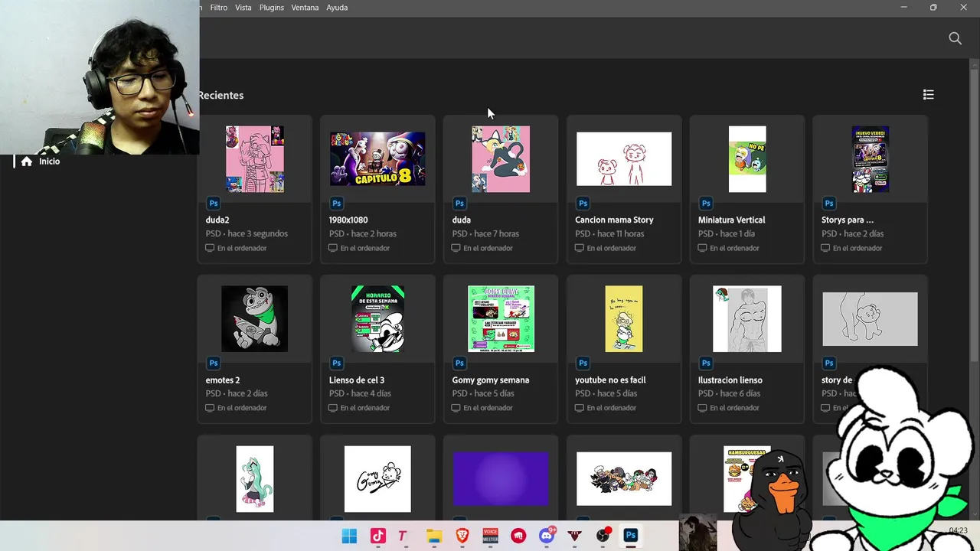Open Voicemeeter from the taskbar
This screenshot has width=980, height=551.
(490, 536)
